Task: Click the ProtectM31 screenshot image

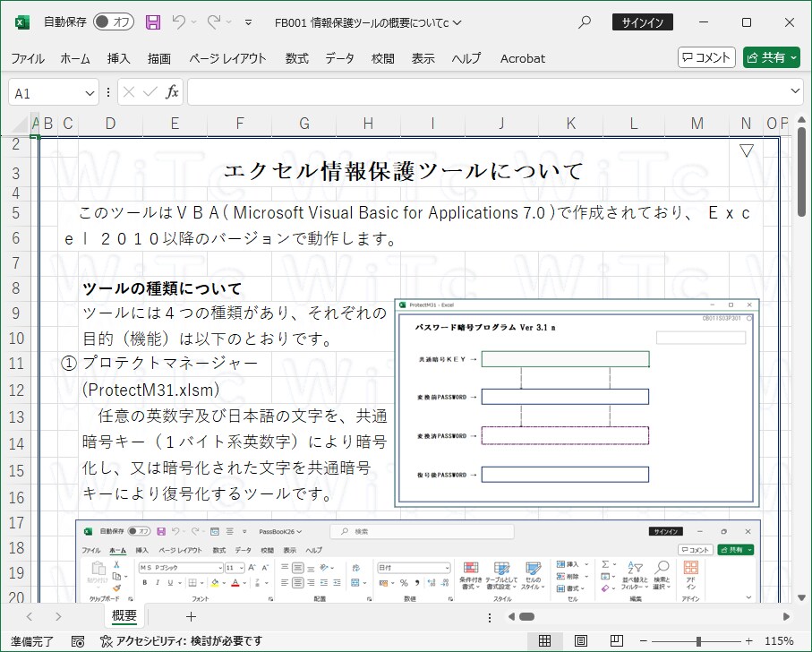Action: tap(577, 403)
